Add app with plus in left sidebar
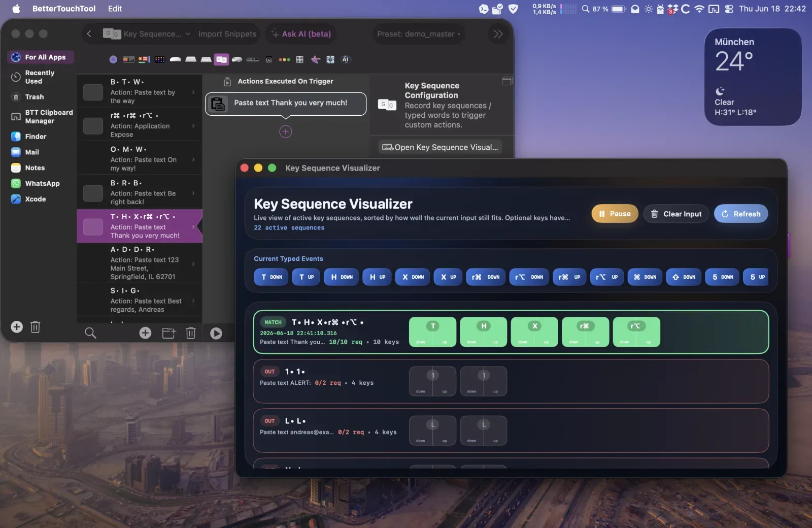This screenshot has width=812, height=528. pyautogui.click(x=17, y=327)
